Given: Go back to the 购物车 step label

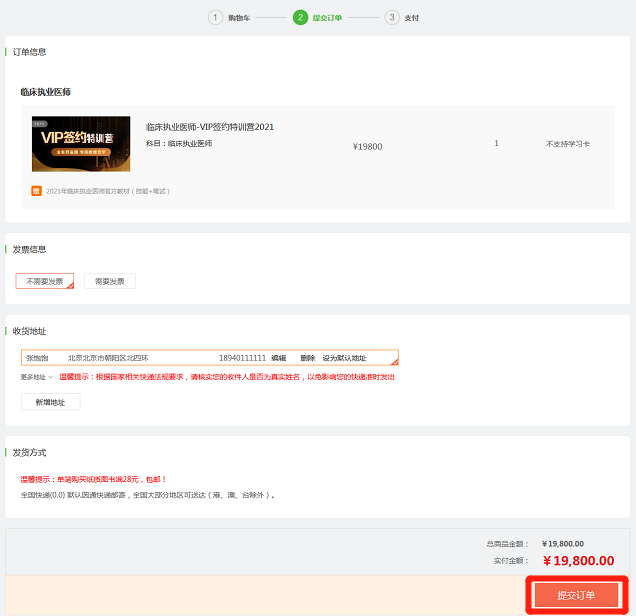Looking at the screenshot, I should coord(238,18).
